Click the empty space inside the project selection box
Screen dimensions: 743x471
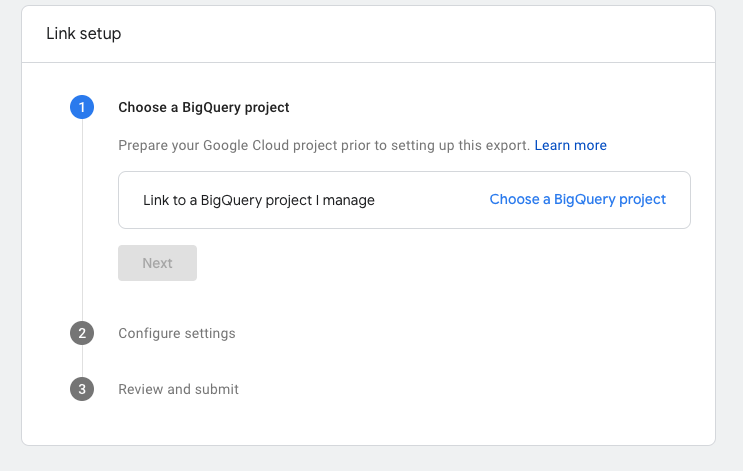coord(431,200)
